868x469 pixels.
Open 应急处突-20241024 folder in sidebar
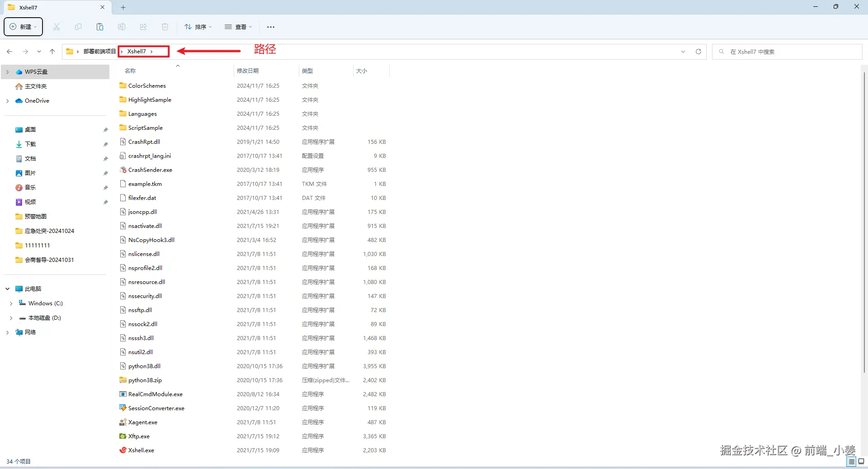coord(49,231)
